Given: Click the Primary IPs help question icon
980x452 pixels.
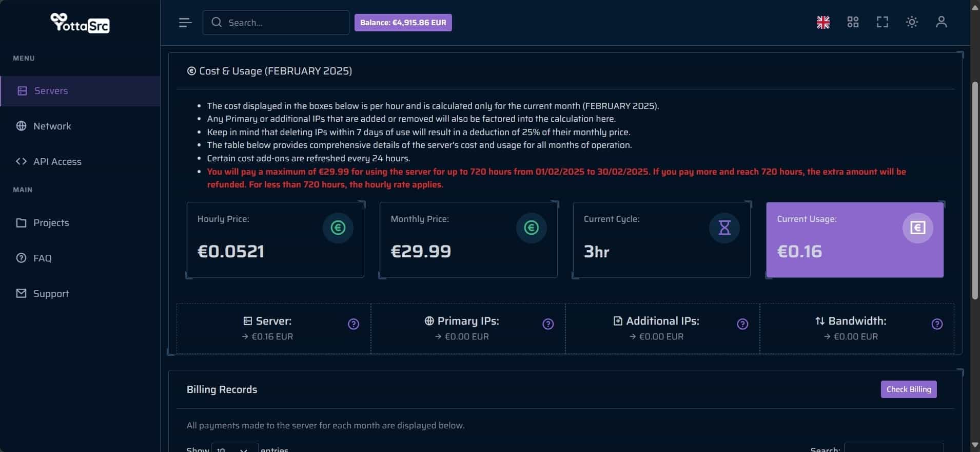Looking at the screenshot, I should point(548,324).
